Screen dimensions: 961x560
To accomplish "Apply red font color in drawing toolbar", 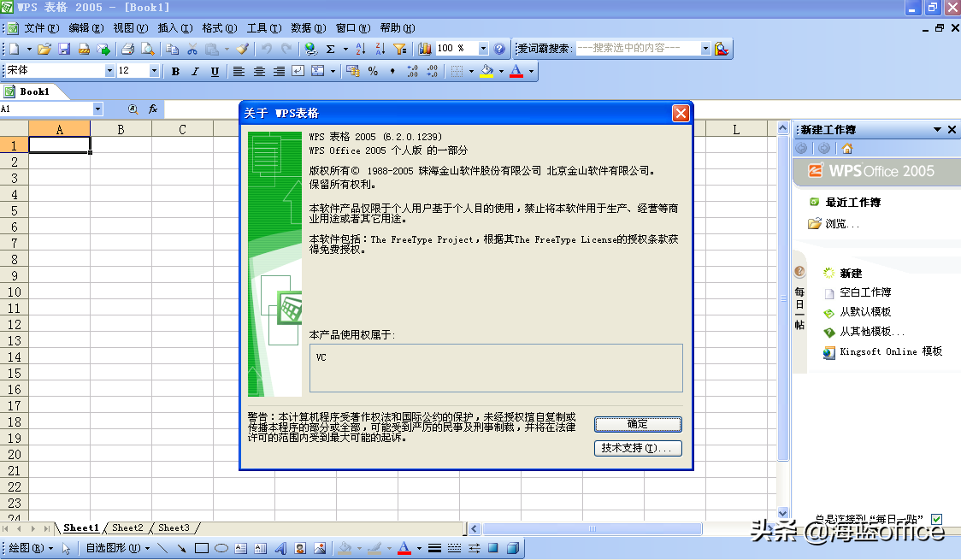I will 404,548.
